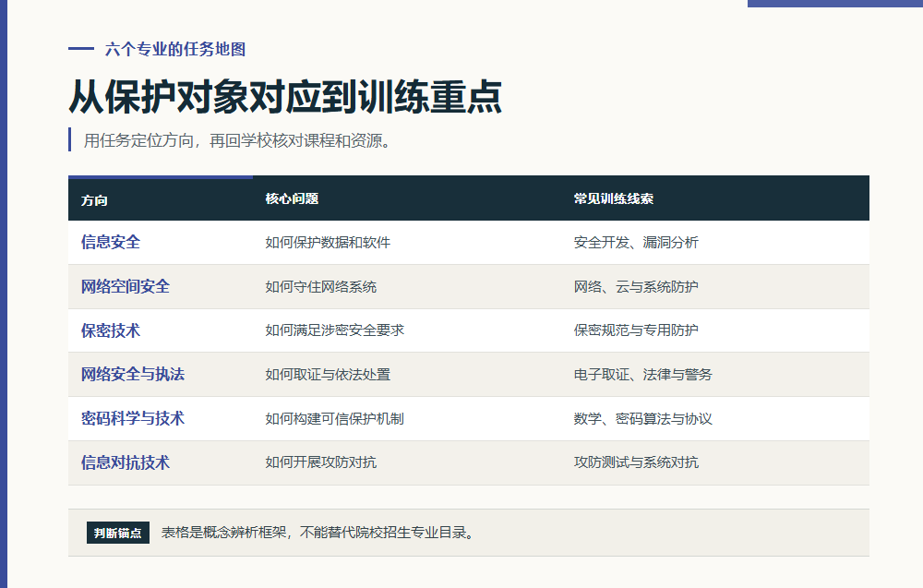Viewport: 923px width, 588px height.
Task: Click the heading 从保护对象对应到训练重点
Action: click(285, 97)
